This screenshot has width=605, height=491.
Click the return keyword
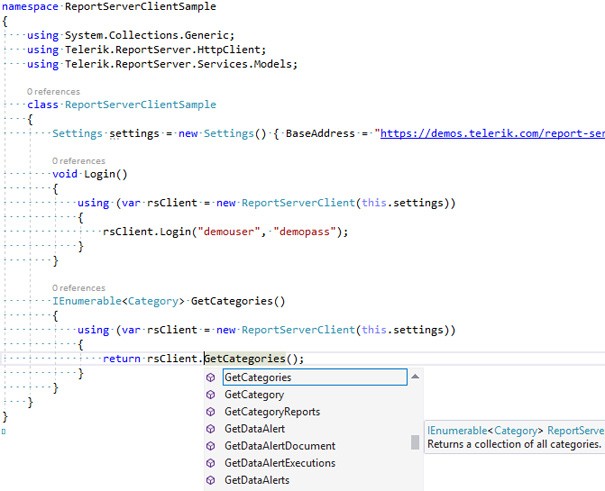click(122, 359)
